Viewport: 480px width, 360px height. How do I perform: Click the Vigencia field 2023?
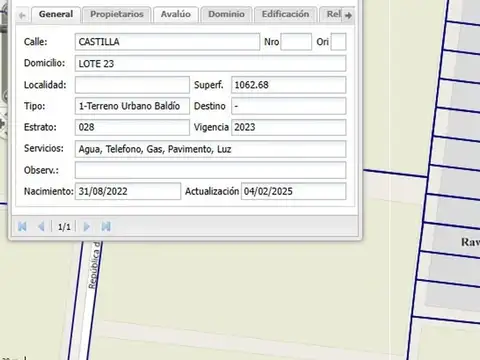click(x=289, y=127)
